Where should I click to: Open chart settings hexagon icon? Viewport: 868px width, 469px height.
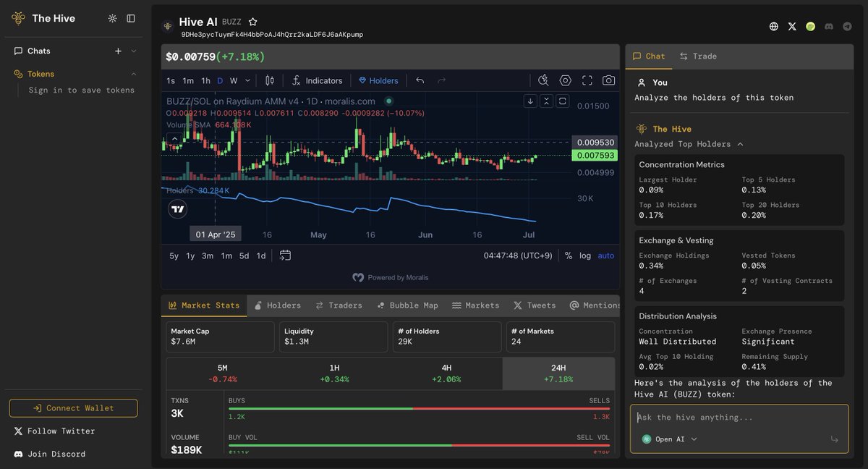point(566,80)
